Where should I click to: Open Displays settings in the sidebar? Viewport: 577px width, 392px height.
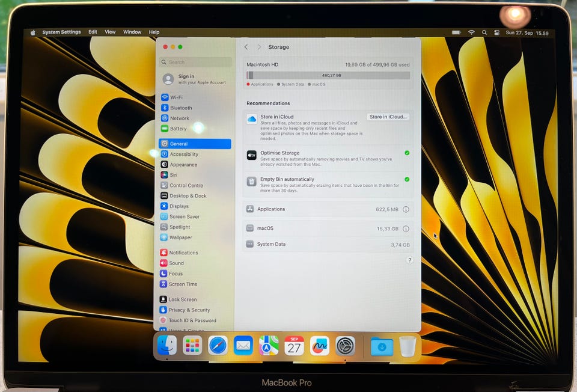click(x=195, y=206)
